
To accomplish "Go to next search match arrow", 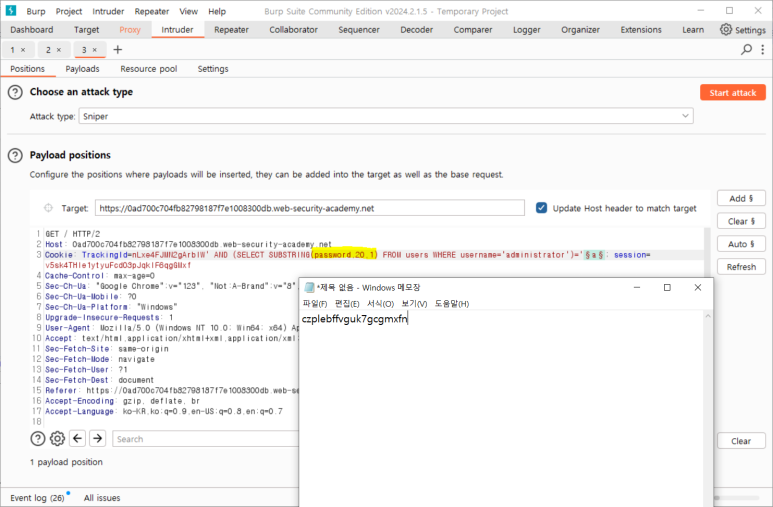I will pyautogui.click(x=98, y=438).
